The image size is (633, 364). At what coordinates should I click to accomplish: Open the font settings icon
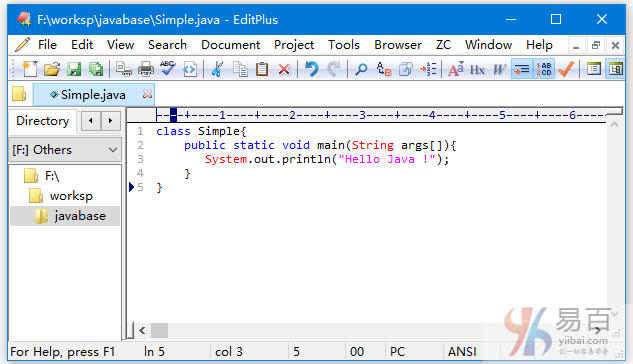455,69
